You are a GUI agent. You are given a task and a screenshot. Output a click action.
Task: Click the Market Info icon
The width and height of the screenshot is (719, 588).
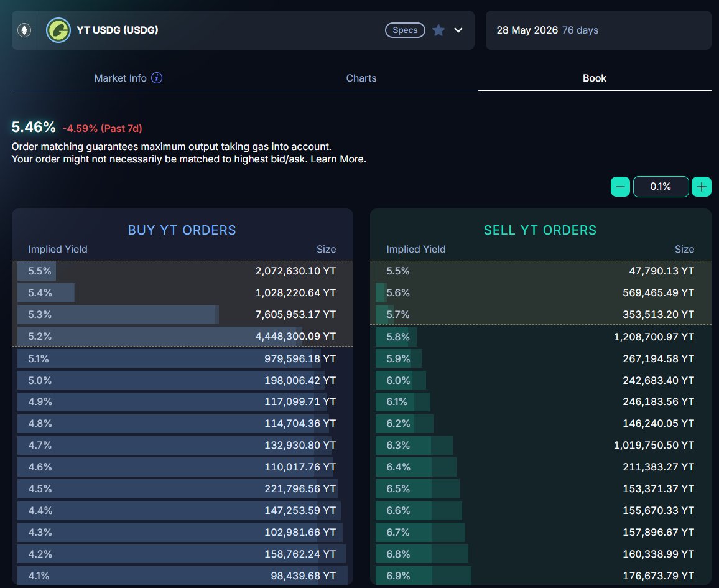coord(157,78)
